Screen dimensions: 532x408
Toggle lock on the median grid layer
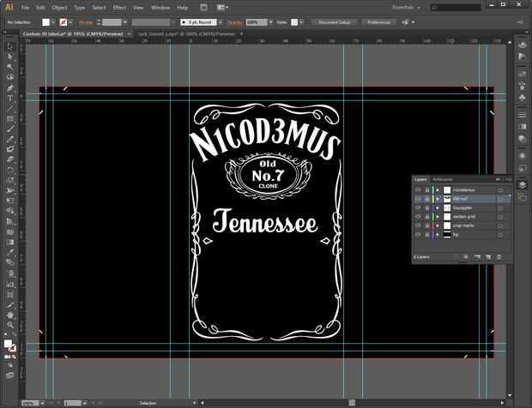click(x=426, y=217)
